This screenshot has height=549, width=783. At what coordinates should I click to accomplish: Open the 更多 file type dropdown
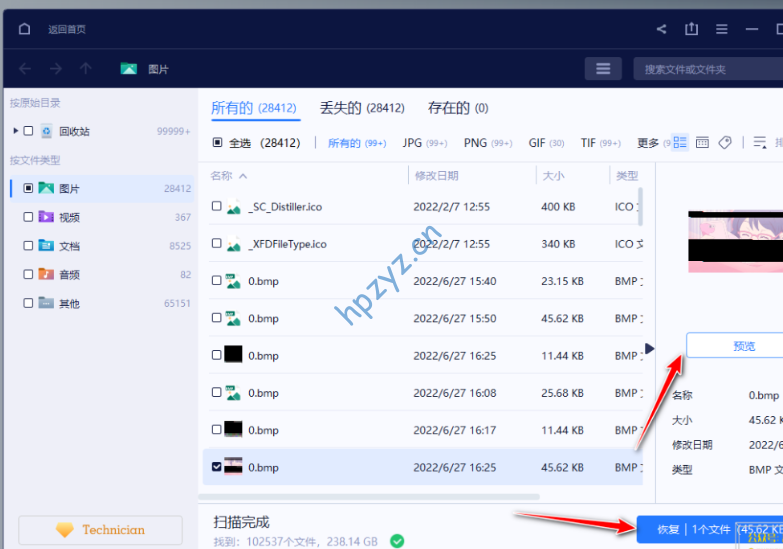[x=648, y=143]
